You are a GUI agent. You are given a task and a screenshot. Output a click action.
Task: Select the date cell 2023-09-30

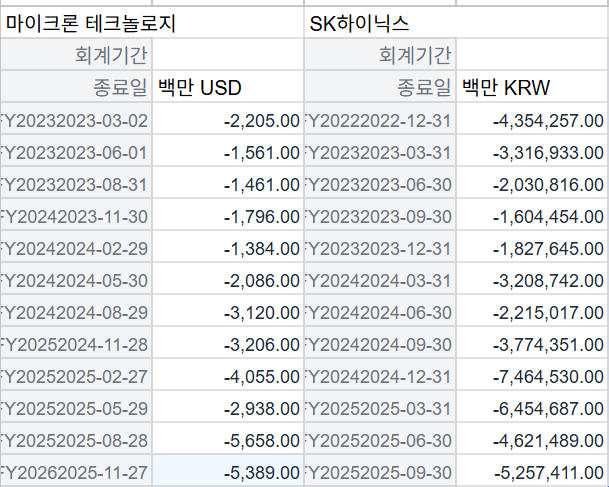point(380,215)
